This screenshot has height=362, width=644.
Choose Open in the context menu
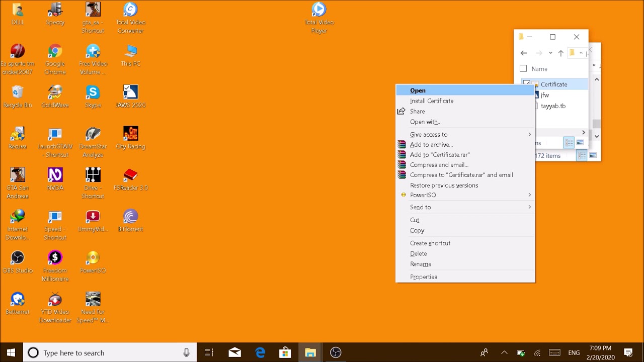[x=465, y=90]
